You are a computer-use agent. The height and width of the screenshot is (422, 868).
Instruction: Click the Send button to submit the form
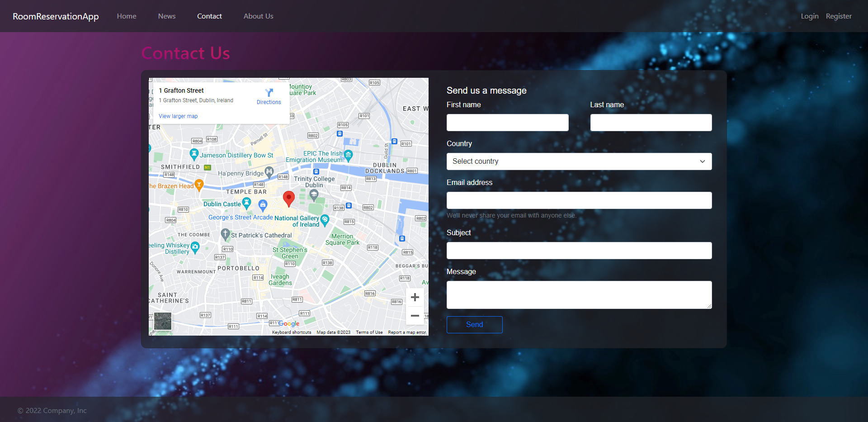coord(474,324)
